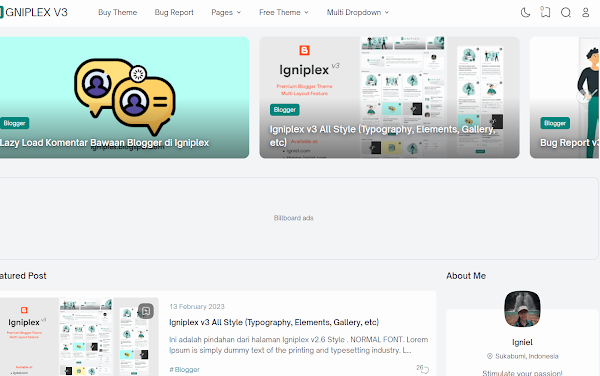Expand the Free Theme dropdown menu
Viewport: 600px width, 376px height.
pyautogui.click(x=284, y=12)
